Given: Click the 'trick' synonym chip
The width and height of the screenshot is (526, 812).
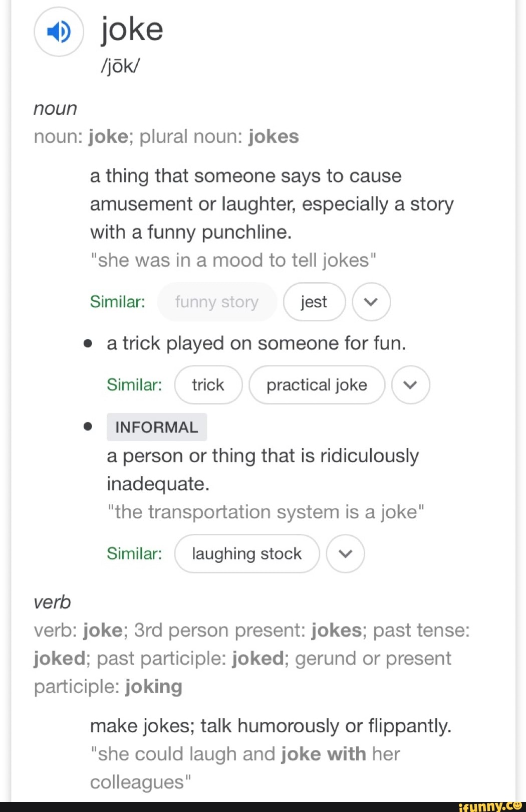Looking at the screenshot, I should [x=208, y=385].
